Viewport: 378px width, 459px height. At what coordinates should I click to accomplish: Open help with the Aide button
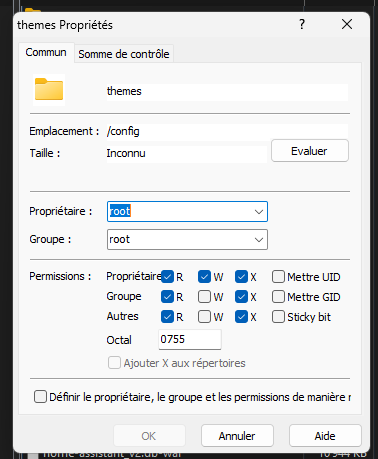325,436
